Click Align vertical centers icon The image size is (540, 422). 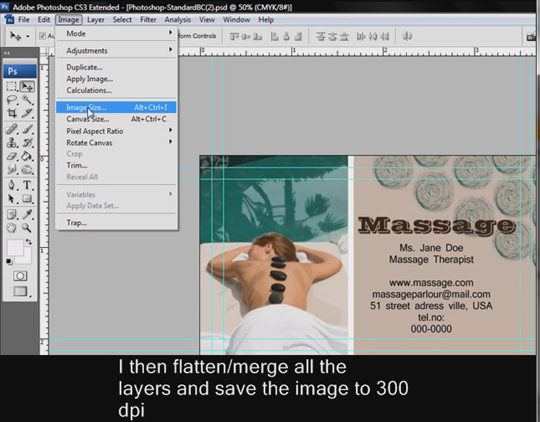(246, 36)
